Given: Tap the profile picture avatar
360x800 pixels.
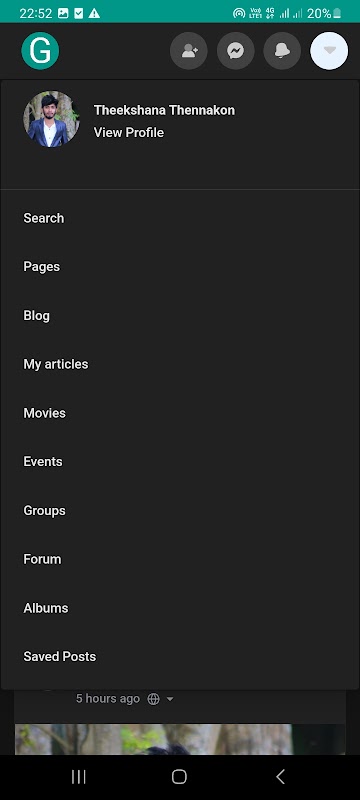Looking at the screenshot, I should click(52, 119).
